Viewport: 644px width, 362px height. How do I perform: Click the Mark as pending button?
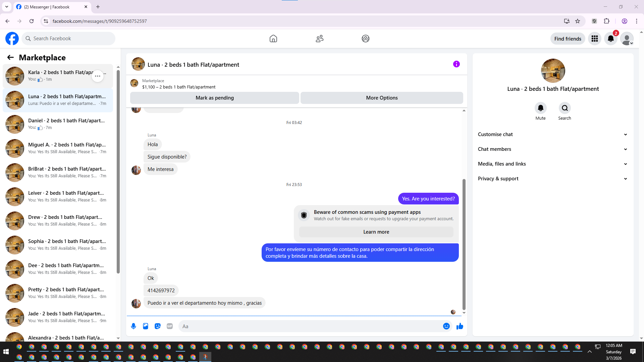[x=215, y=98]
